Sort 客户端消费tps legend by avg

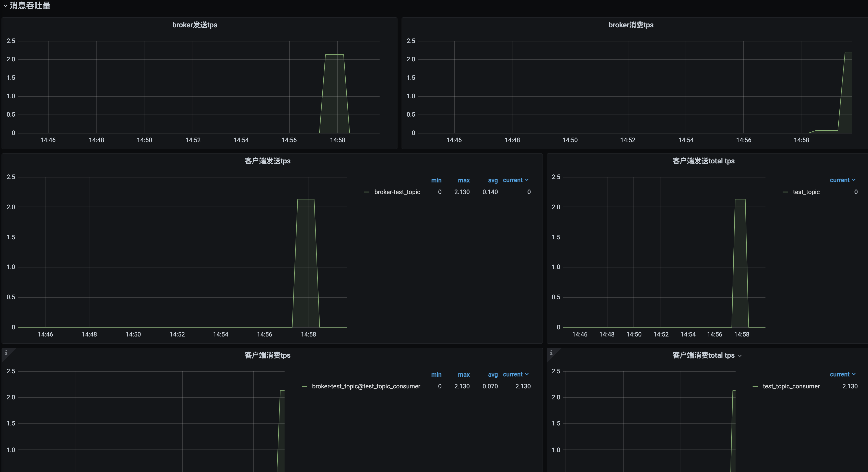[x=493, y=375]
